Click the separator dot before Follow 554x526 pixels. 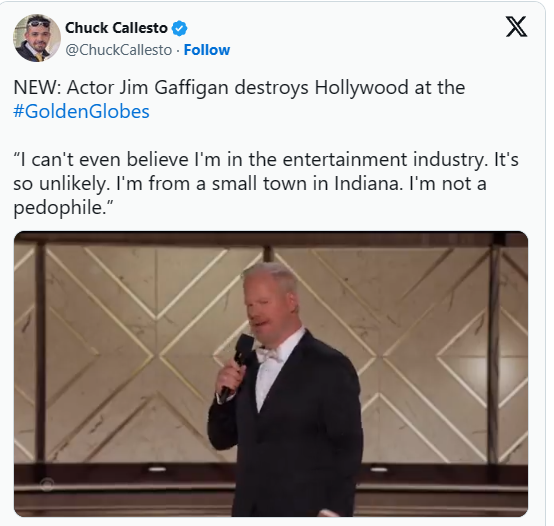(x=178, y=51)
